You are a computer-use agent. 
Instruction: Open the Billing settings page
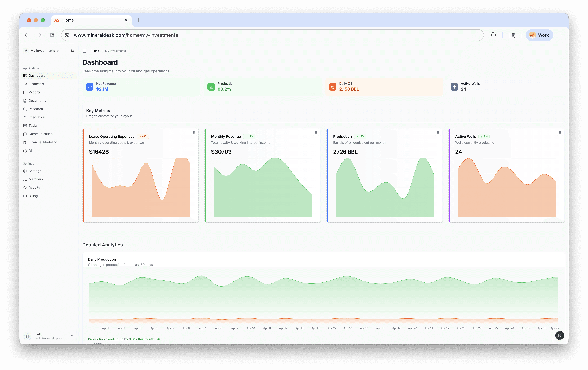click(x=33, y=196)
